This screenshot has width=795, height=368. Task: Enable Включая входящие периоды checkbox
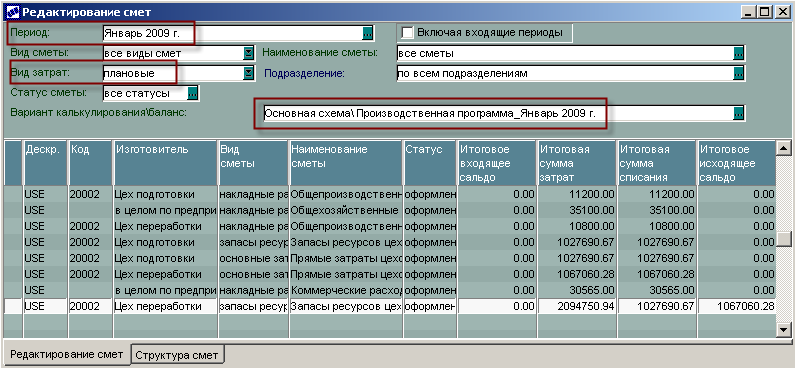pos(407,33)
